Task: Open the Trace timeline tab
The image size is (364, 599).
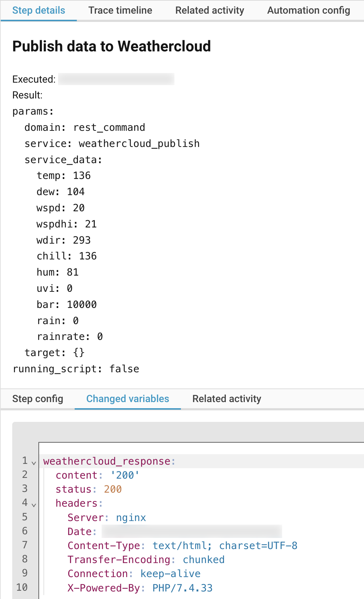Action: (x=120, y=10)
